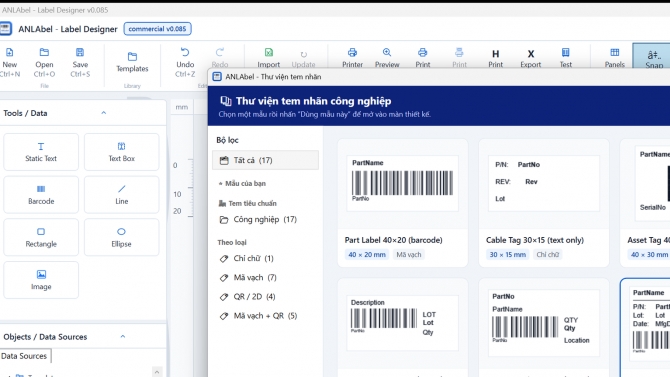Click the "30 × 15 mm" size tag

508,255
